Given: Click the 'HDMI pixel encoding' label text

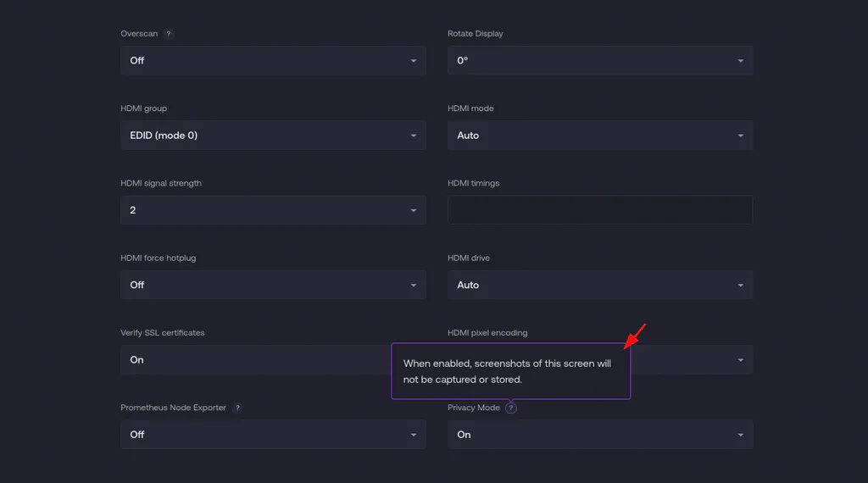Looking at the screenshot, I should 487,332.
